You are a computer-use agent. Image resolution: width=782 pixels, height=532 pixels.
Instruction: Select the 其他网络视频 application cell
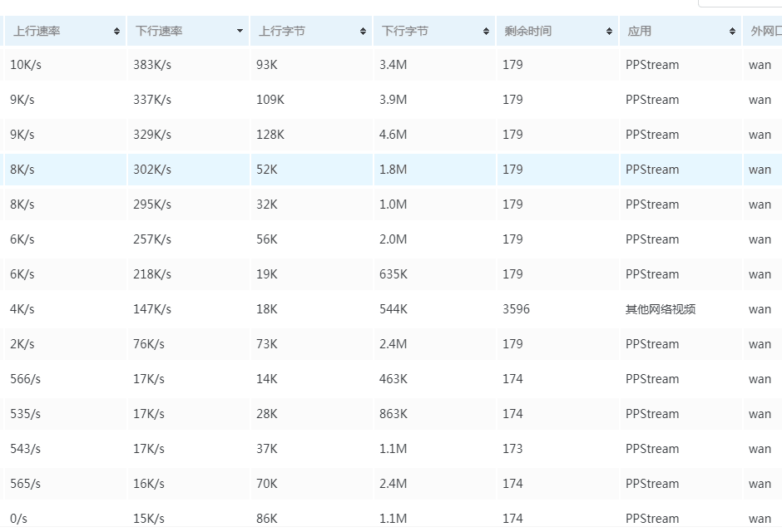coord(661,309)
